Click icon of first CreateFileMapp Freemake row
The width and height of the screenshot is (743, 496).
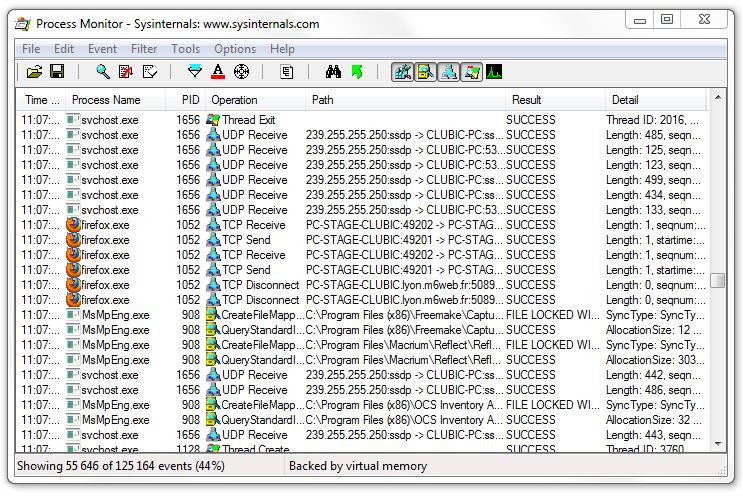click(x=214, y=315)
